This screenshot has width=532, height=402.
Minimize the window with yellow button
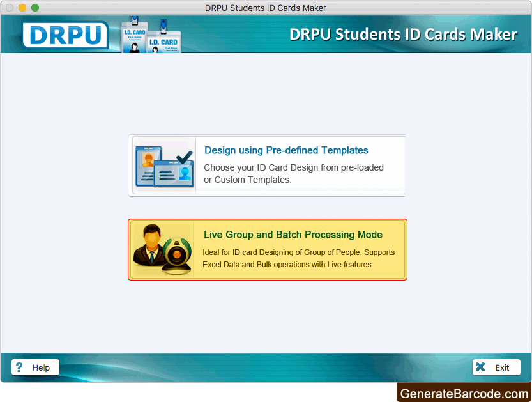pos(22,8)
